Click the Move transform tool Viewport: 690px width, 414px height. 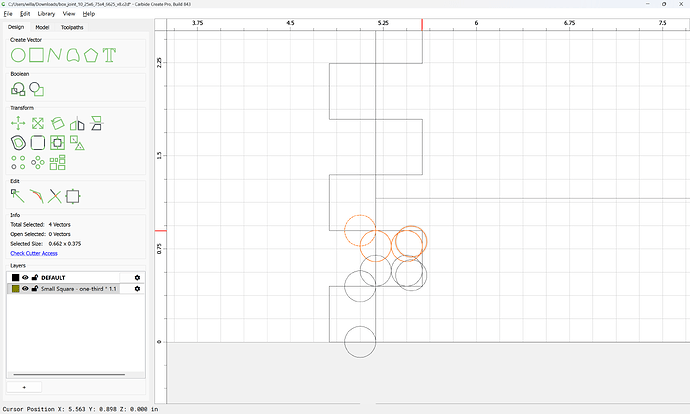[x=18, y=123]
